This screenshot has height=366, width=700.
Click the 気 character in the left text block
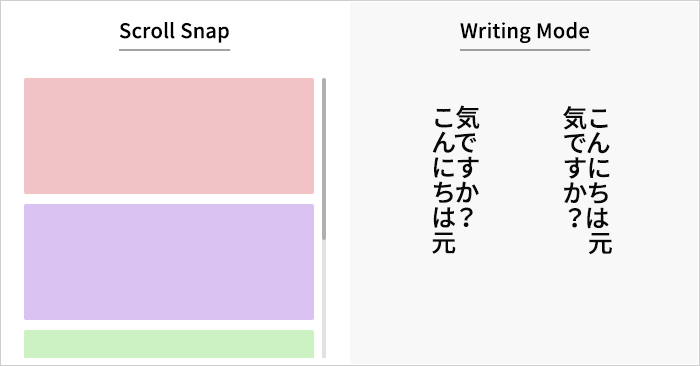pos(468,117)
